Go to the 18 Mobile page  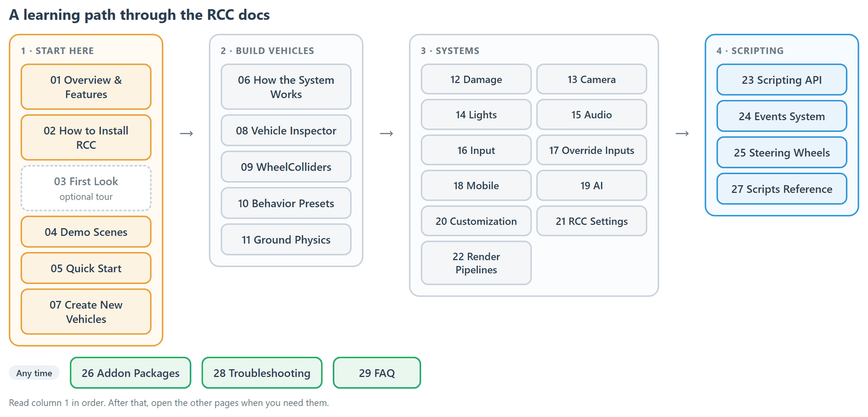[476, 186]
